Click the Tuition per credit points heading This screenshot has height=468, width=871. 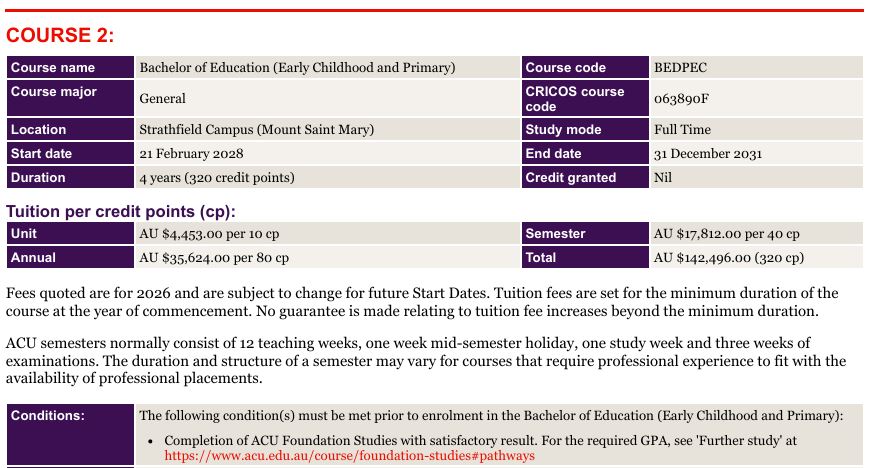coord(121,212)
